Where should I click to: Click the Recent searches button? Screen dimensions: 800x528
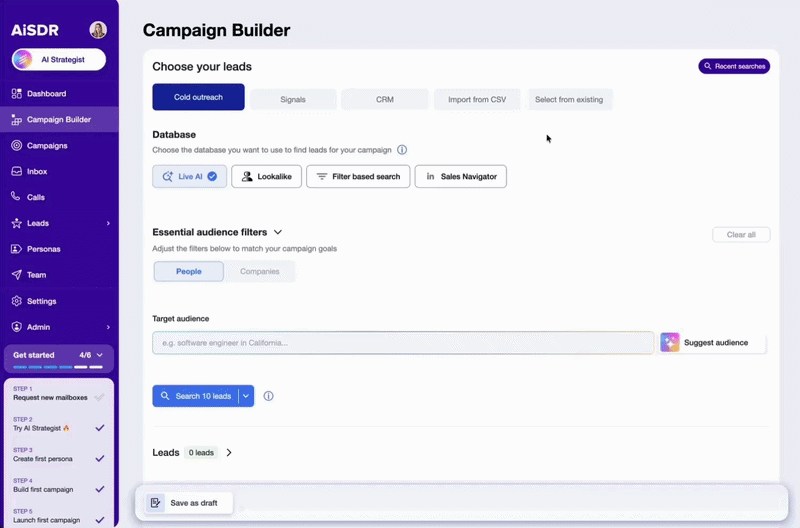(x=734, y=66)
